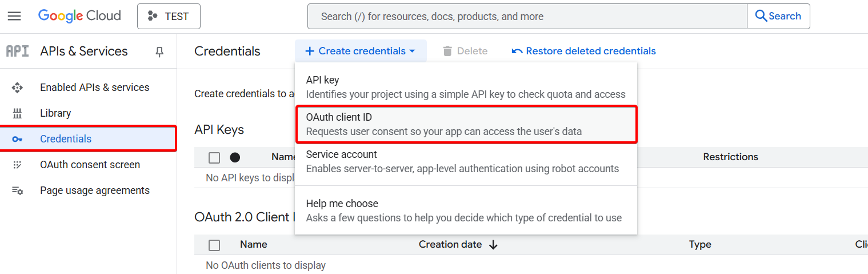Screen dimensions: 868x274
Task: Click the API icon beside APIs & Services
Action: pyautogui.click(x=17, y=51)
